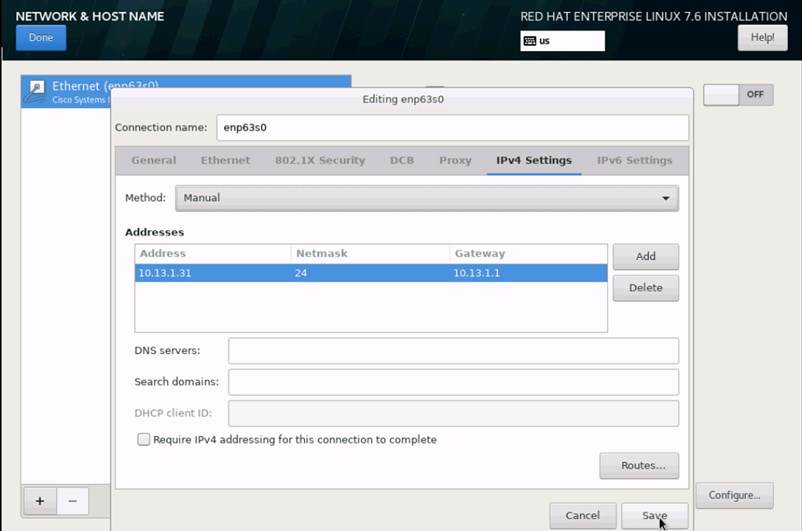Switch to the IPv6 Settings tab

pyautogui.click(x=635, y=160)
